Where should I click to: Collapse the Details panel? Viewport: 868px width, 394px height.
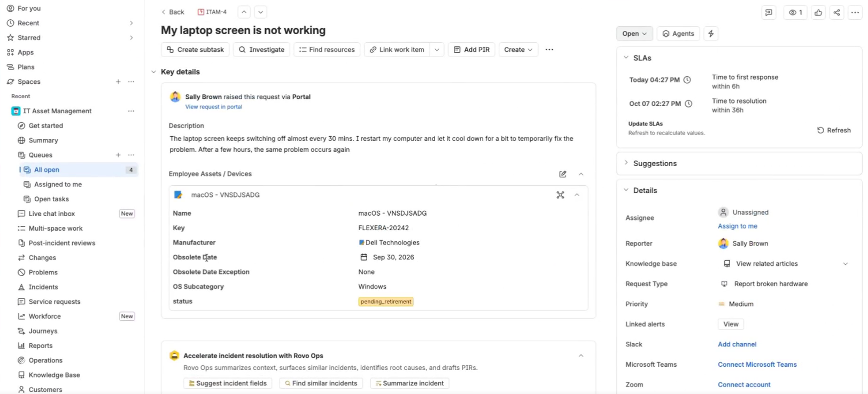(x=626, y=191)
